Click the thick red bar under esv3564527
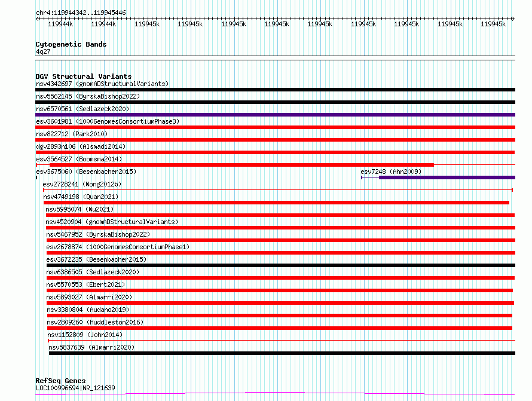The height and width of the screenshot is (401, 532). 241,165
